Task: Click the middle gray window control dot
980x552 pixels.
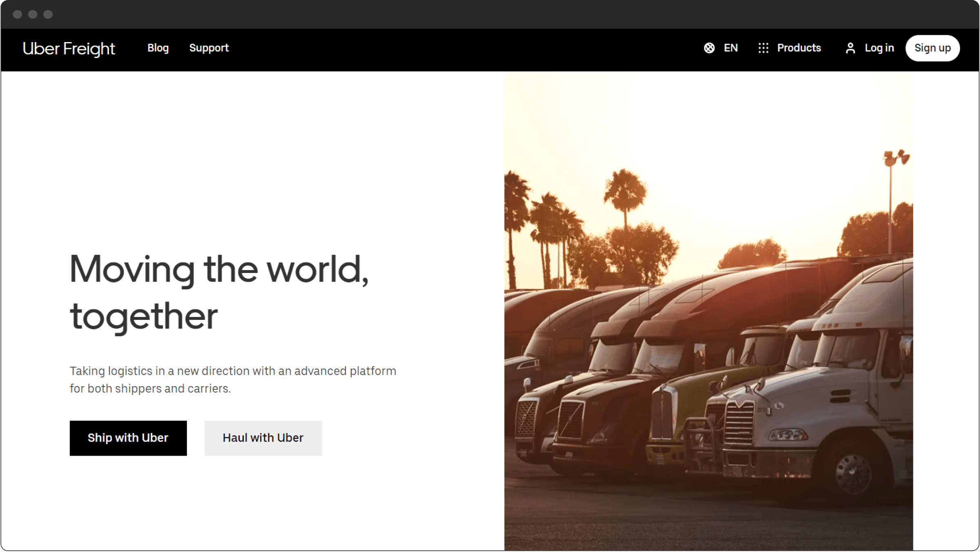Action: [33, 15]
